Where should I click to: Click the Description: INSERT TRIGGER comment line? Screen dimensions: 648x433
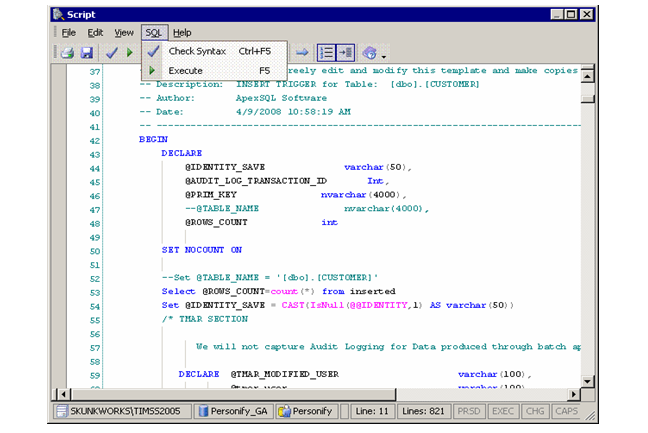coord(309,84)
